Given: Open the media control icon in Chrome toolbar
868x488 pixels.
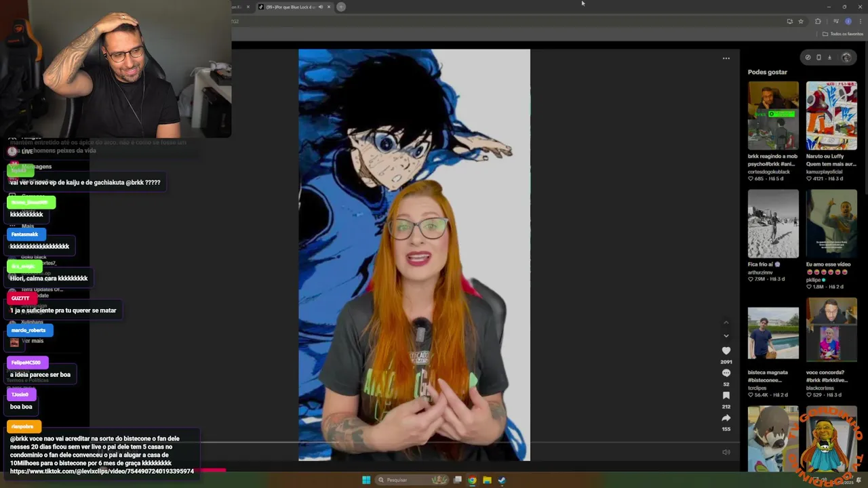Looking at the screenshot, I should [x=835, y=21].
